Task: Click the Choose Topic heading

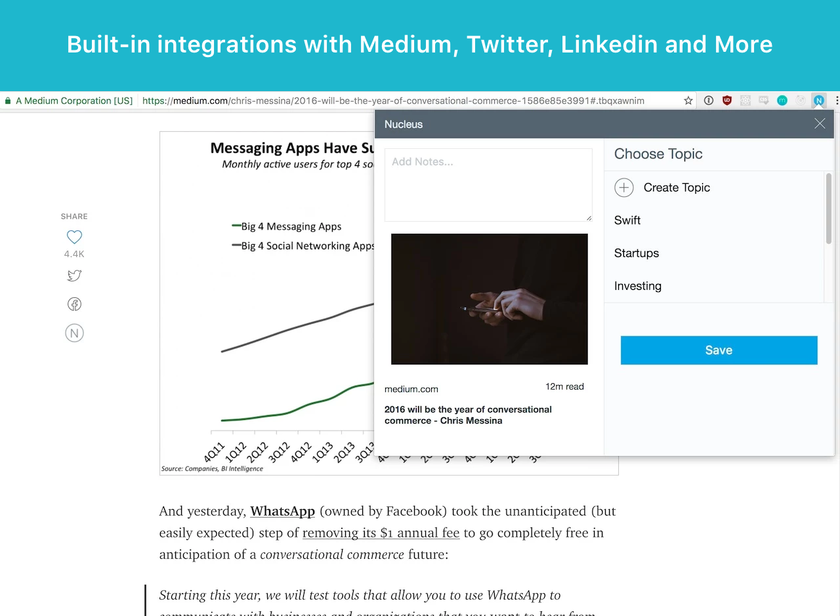Action: (658, 154)
